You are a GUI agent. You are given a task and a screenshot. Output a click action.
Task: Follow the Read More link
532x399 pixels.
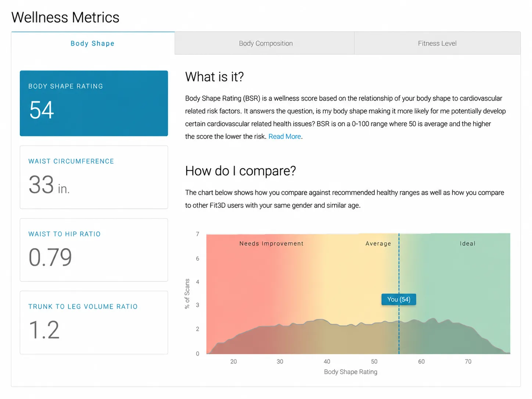pos(285,137)
